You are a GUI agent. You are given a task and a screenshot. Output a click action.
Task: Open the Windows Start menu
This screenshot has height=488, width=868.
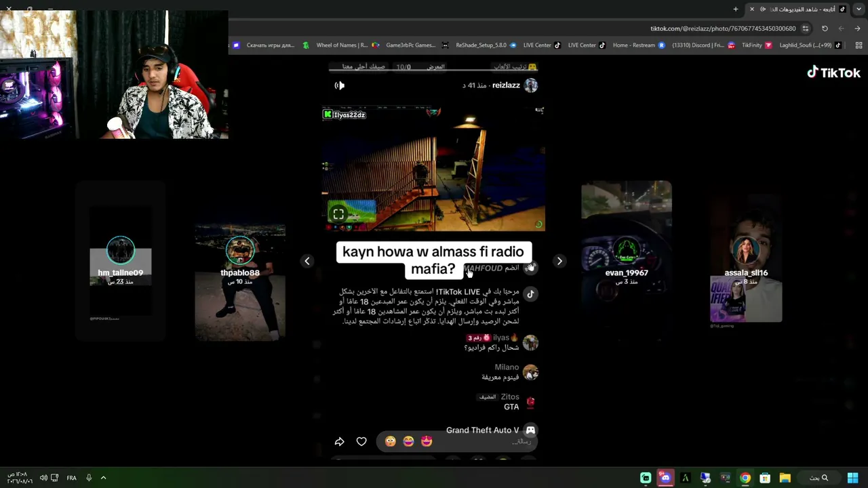click(852, 478)
